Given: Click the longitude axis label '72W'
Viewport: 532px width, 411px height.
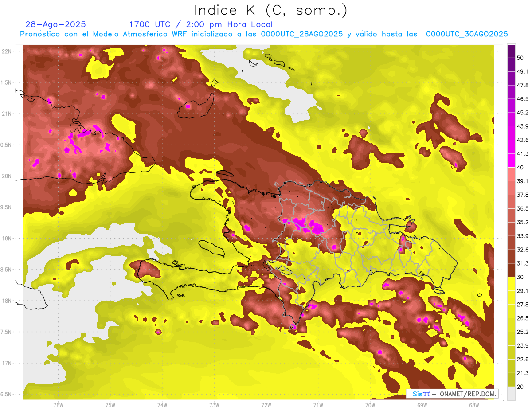Looking at the screenshot, I should (x=266, y=405).
